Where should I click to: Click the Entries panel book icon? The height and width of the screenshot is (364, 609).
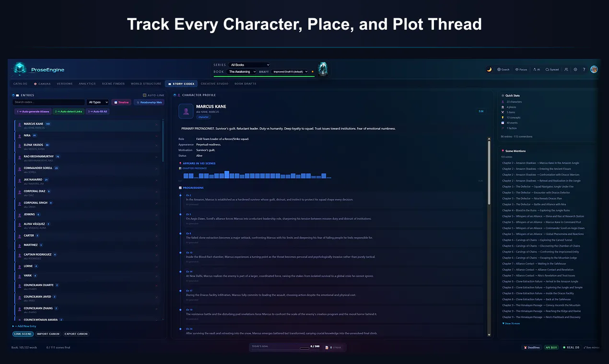18,95
